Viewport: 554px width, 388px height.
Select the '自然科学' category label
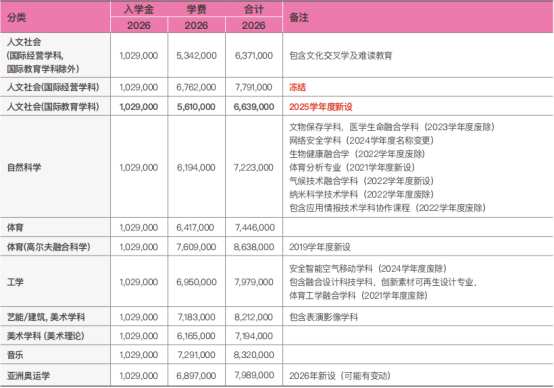click(x=24, y=167)
